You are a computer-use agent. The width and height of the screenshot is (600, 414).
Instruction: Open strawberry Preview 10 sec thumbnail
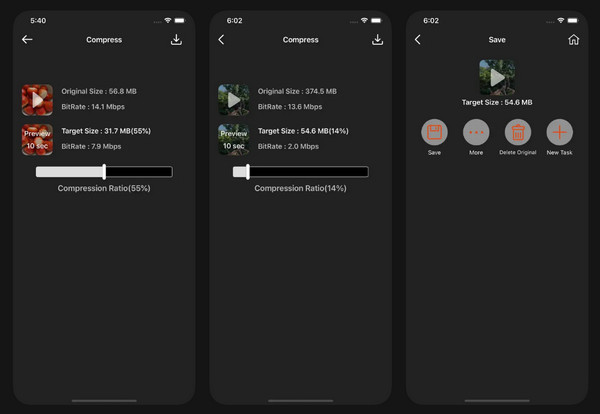(37, 140)
